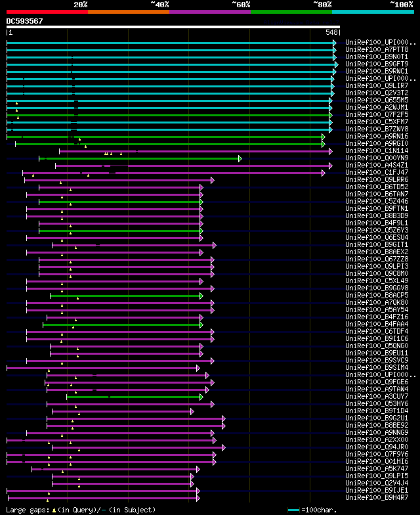Select the UniRef100_A3CUY7 label
The image size is (420, 515).
(377, 397)
